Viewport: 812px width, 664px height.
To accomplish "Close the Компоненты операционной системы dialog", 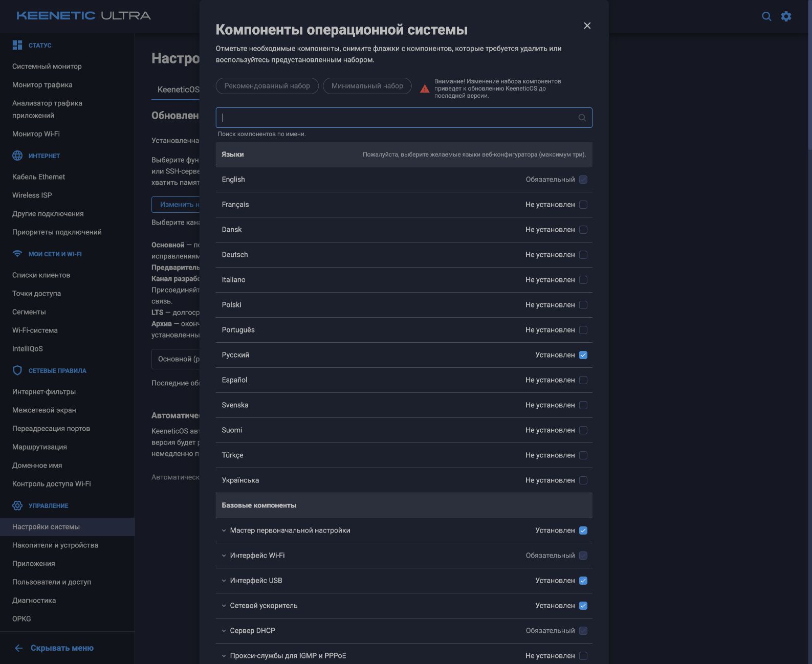I will (587, 26).
